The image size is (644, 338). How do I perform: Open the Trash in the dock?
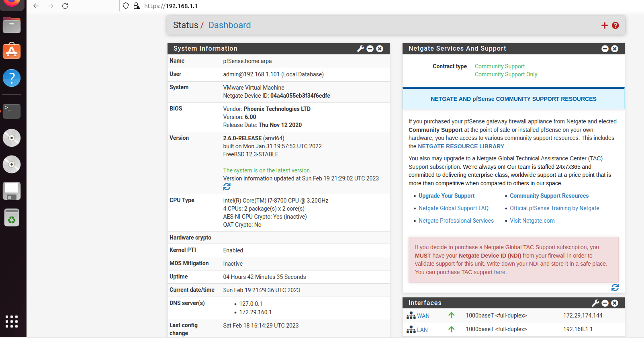(12, 217)
